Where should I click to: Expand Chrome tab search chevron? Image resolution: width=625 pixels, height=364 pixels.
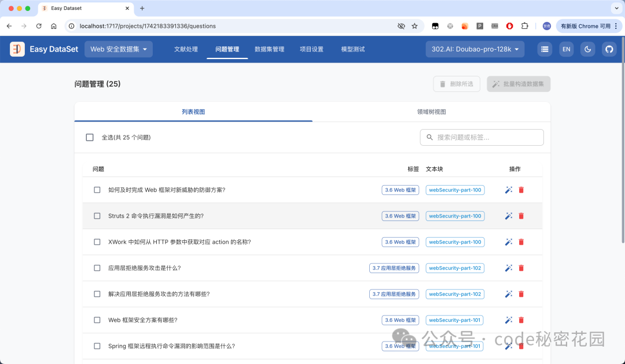click(x=616, y=8)
